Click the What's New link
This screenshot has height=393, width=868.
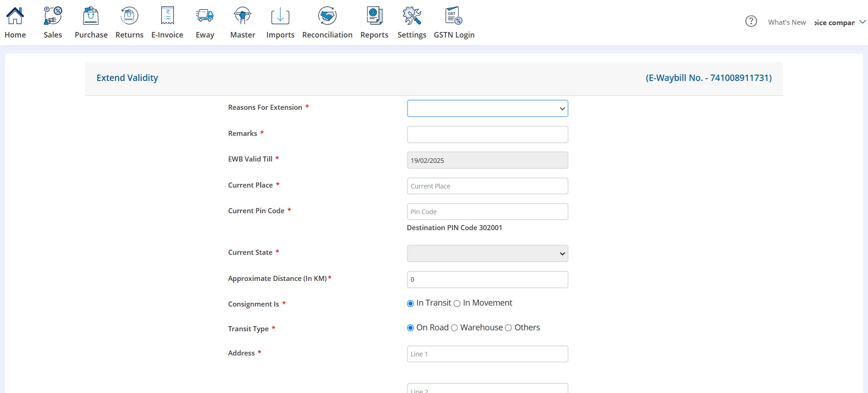tap(787, 22)
